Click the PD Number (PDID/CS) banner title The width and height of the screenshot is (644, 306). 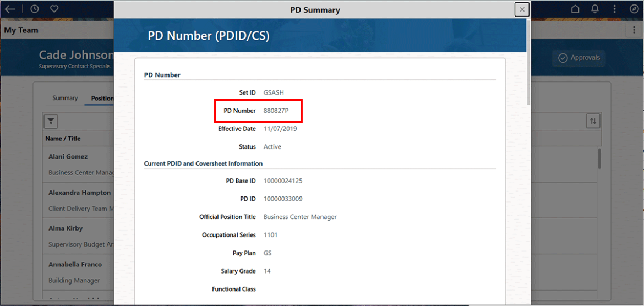pyautogui.click(x=209, y=36)
